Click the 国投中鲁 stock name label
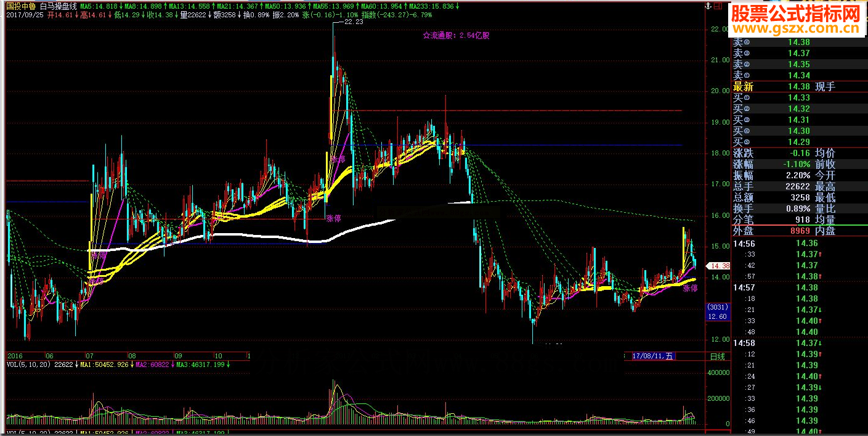 (x=20, y=6)
